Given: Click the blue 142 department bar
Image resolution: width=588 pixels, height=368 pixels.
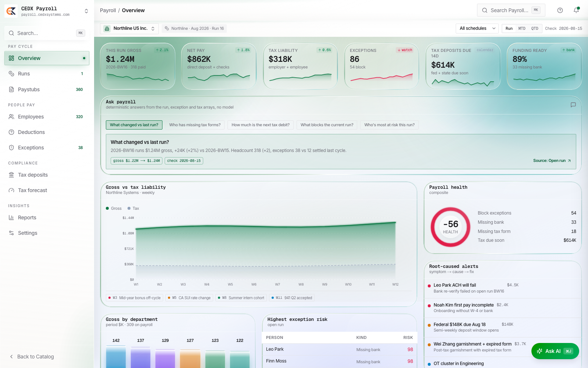Looking at the screenshot, I should [x=116, y=357].
